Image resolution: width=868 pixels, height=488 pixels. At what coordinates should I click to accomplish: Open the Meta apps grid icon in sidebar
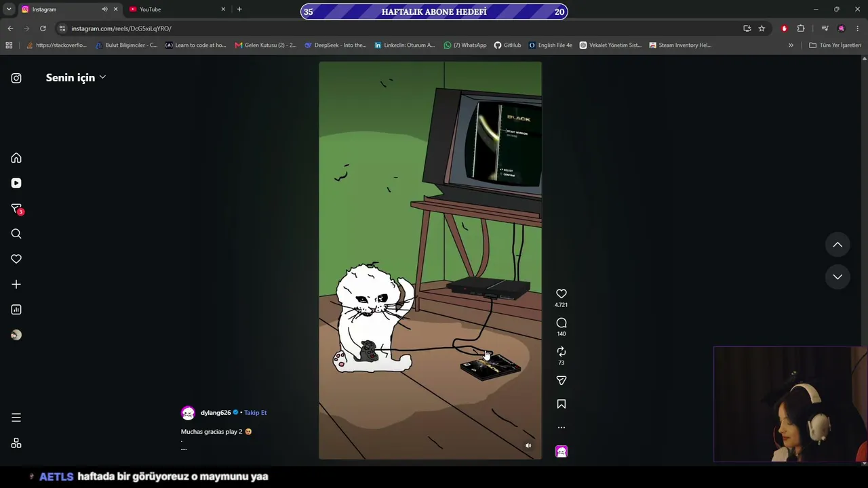click(16, 443)
